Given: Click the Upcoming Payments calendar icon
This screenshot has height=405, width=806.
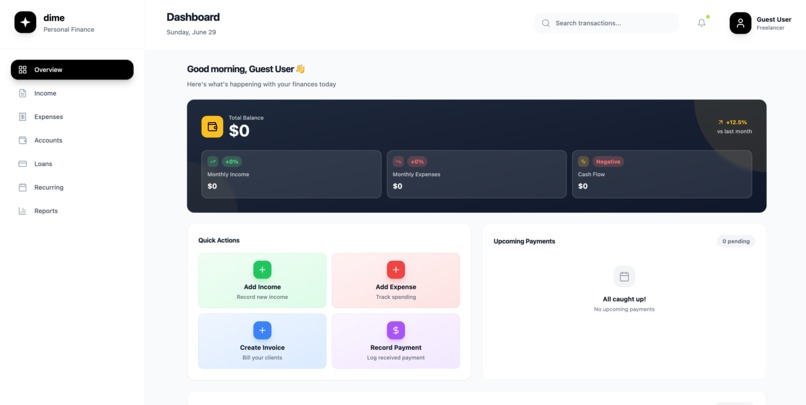Looking at the screenshot, I should coord(624,277).
